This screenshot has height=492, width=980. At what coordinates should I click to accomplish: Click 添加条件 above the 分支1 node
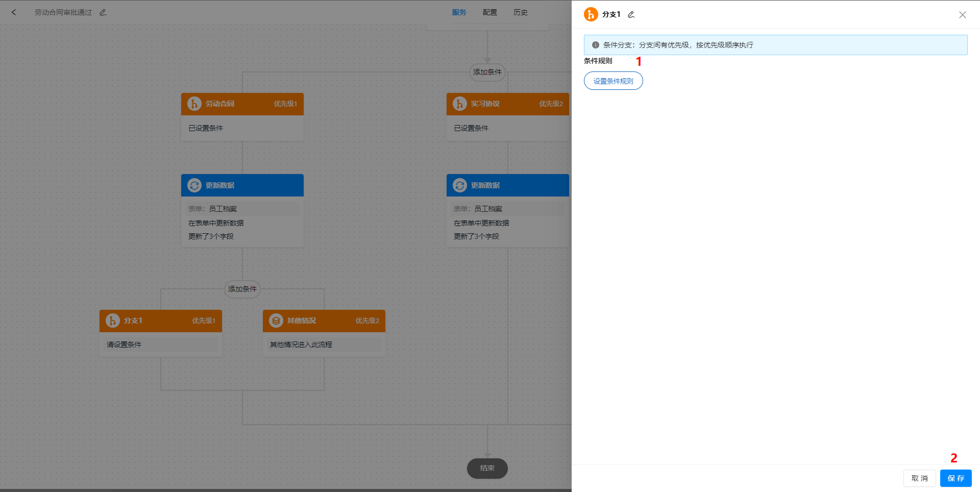(242, 289)
